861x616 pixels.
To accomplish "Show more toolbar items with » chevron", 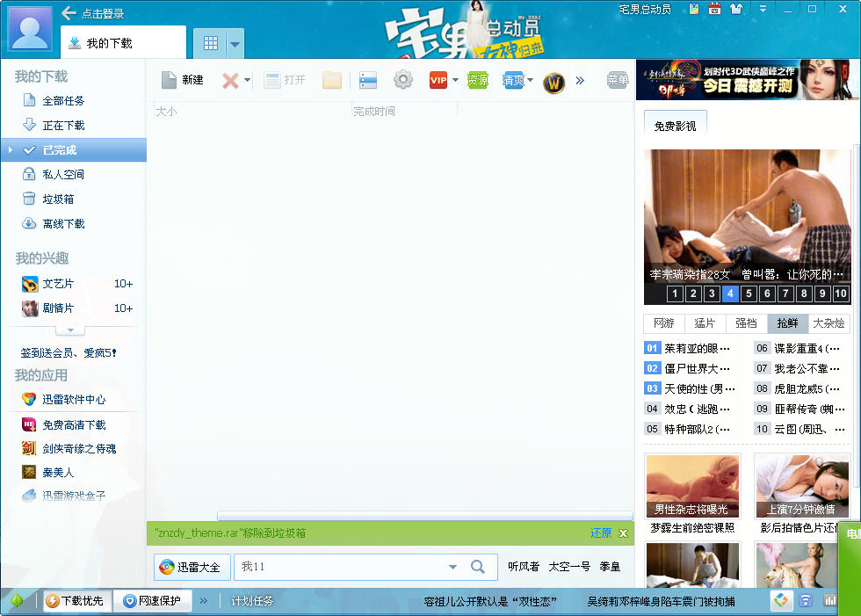I will pos(580,80).
